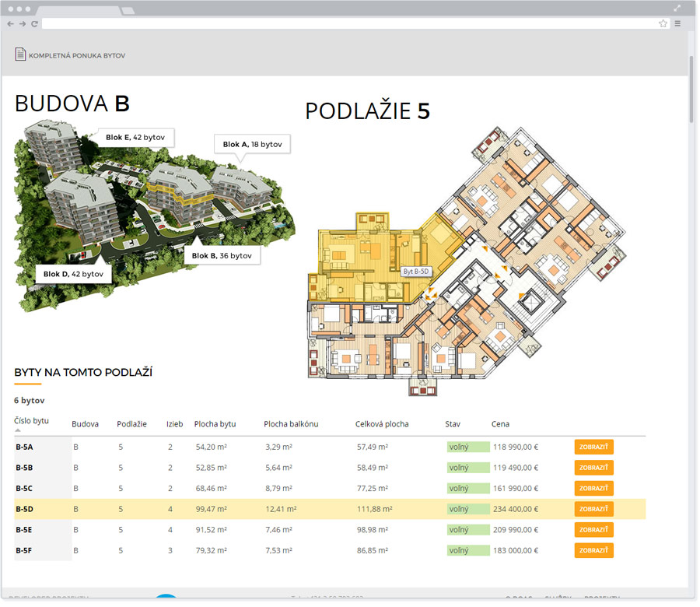
Task: Open the browser hamburger menu
Action: [x=678, y=24]
